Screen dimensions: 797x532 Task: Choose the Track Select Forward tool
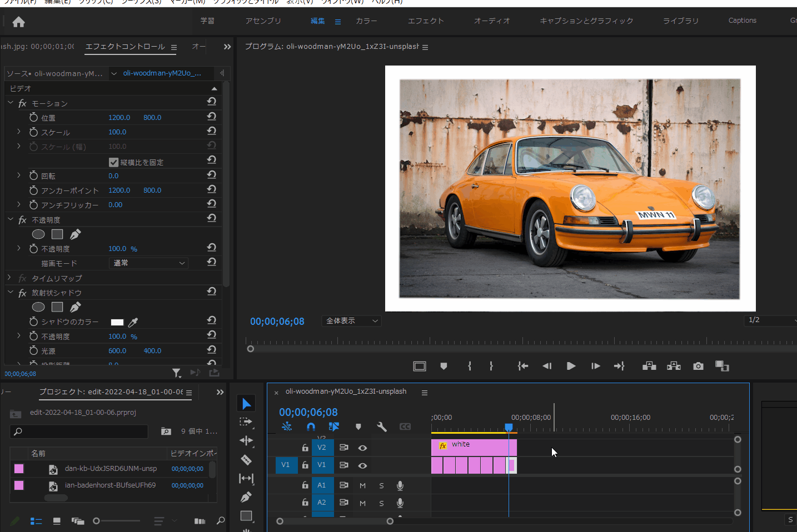pyautogui.click(x=246, y=422)
